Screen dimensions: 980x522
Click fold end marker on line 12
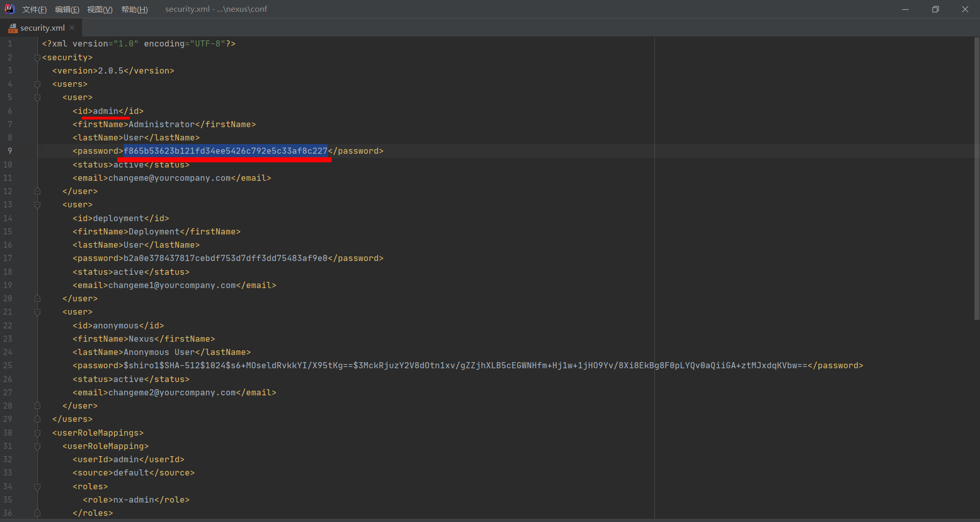pyautogui.click(x=37, y=192)
